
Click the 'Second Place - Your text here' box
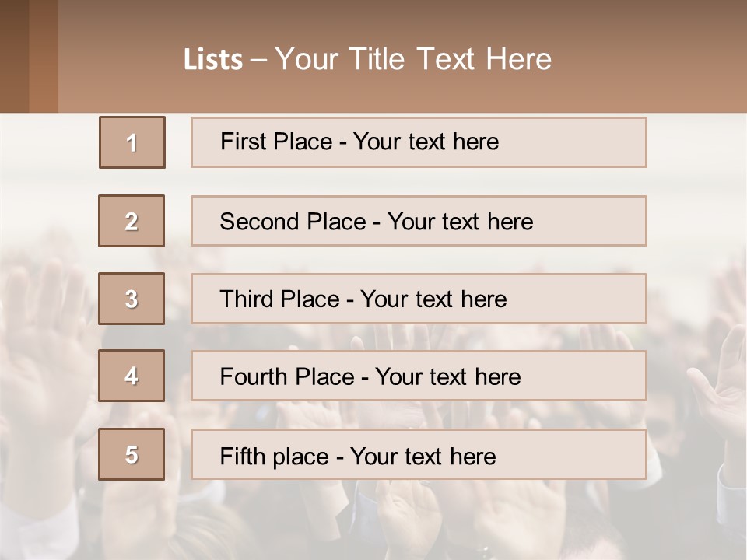click(x=419, y=221)
